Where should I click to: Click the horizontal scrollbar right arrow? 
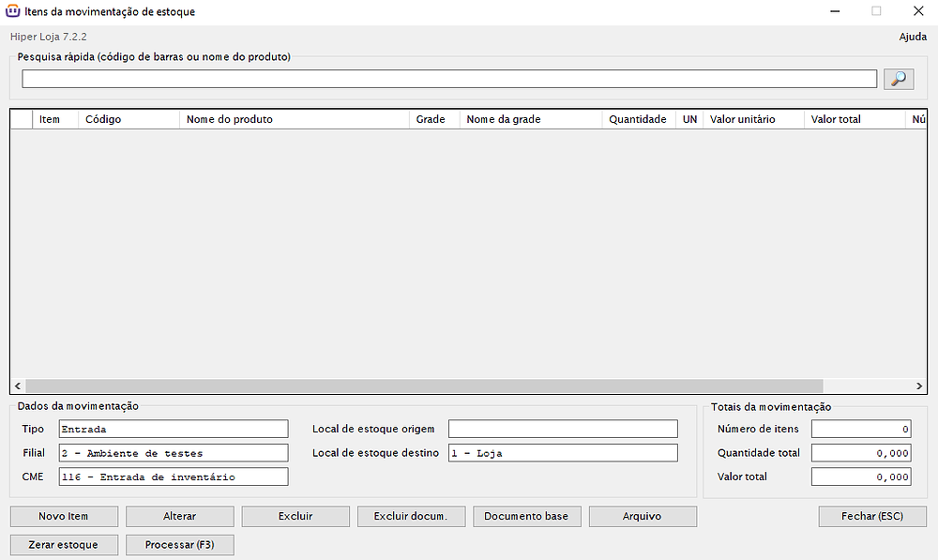(x=919, y=386)
